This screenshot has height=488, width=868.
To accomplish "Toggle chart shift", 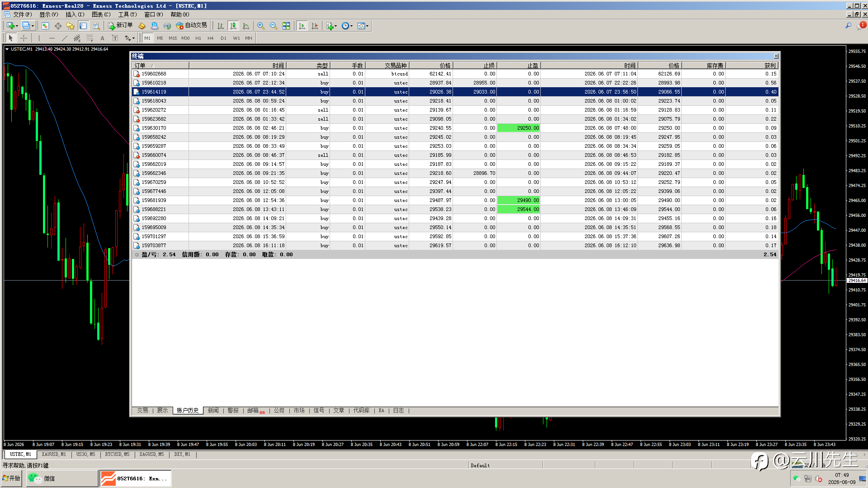I will [x=315, y=26].
